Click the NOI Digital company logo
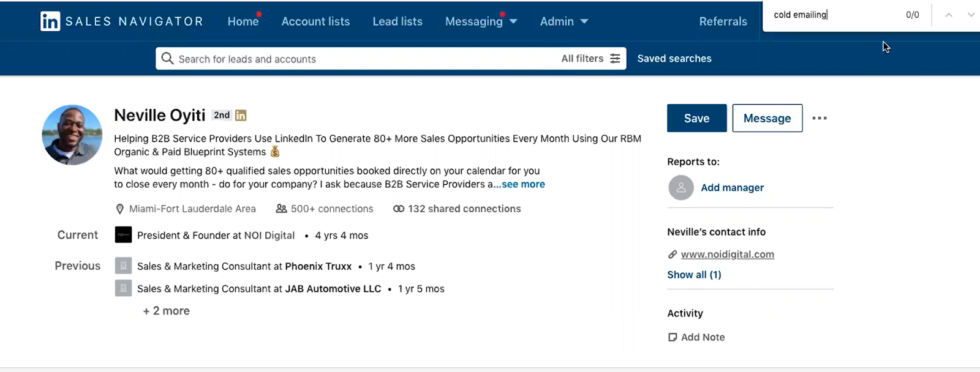This screenshot has height=372, width=980. [x=123, y=235]
